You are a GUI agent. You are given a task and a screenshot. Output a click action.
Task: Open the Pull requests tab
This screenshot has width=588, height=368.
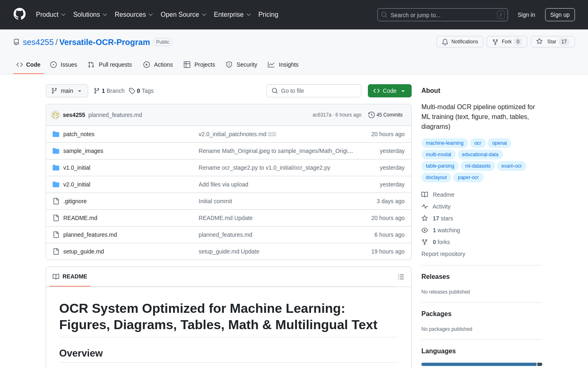[x=110, y=65]
